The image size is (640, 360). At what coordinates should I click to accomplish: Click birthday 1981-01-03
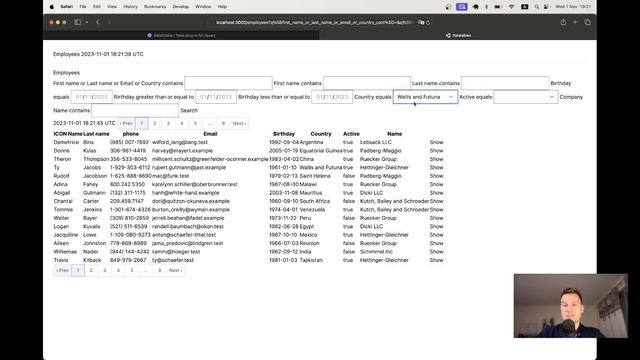click(x=284, y=260)
